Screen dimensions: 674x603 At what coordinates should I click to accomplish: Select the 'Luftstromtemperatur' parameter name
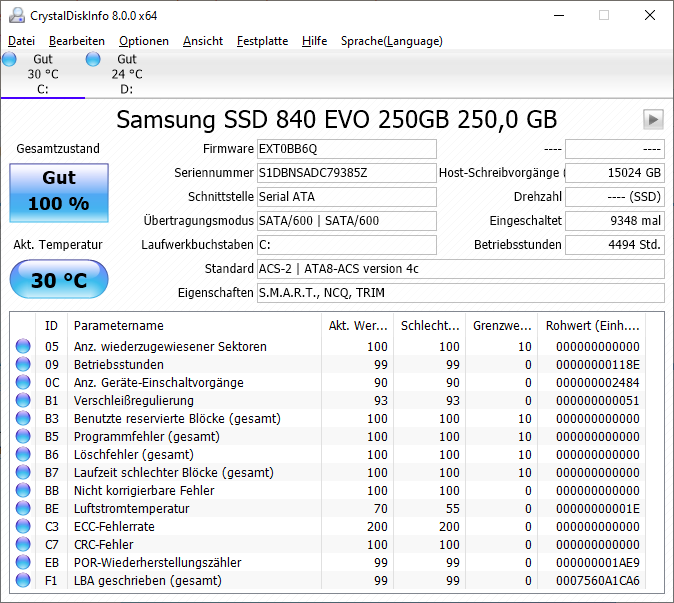132,508
